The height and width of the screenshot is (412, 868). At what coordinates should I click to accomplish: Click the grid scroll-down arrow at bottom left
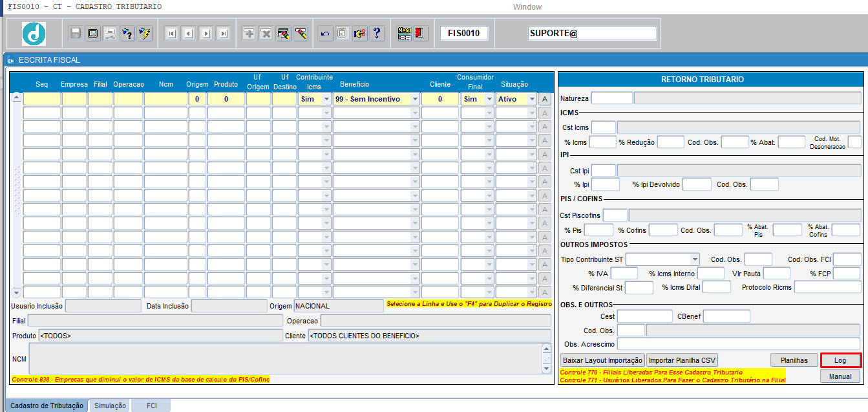pos(17,292)
